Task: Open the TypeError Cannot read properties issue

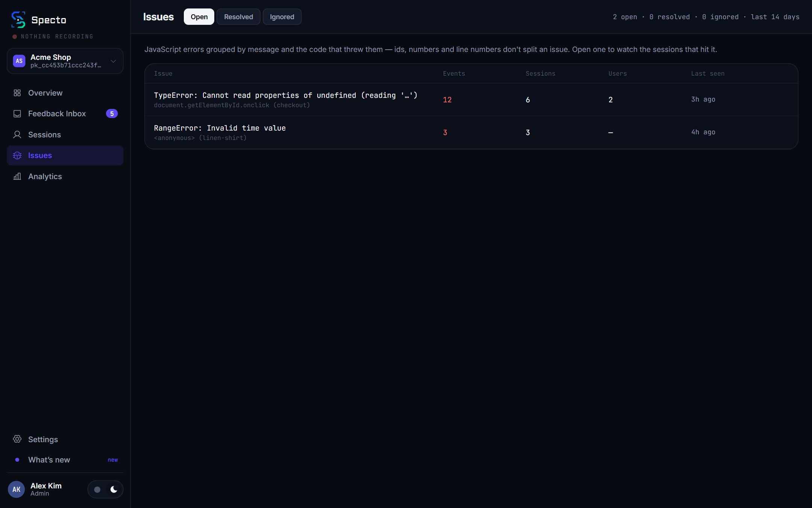Action: [471, 100]
